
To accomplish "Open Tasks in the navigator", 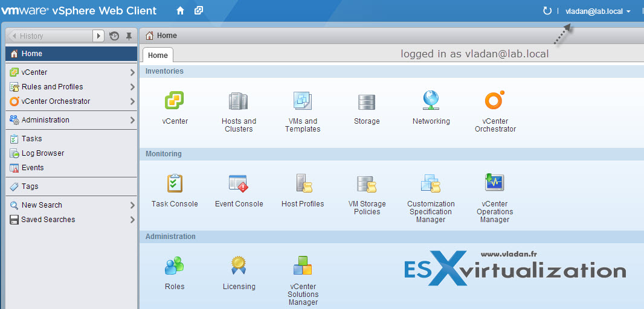I will [71, 139].
